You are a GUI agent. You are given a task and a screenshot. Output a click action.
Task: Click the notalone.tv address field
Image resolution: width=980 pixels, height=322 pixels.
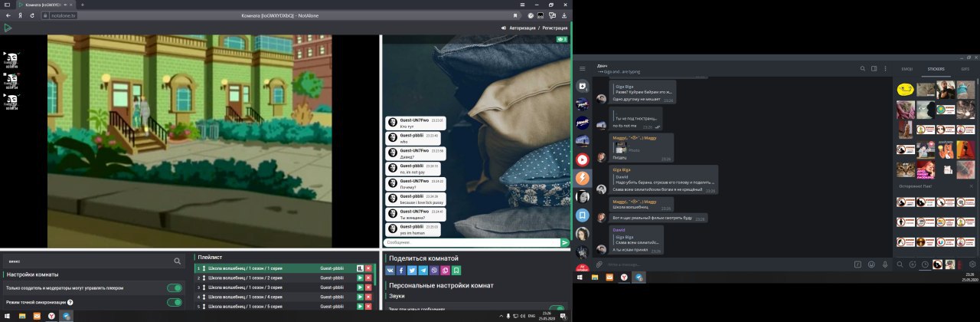pos(64,15)
